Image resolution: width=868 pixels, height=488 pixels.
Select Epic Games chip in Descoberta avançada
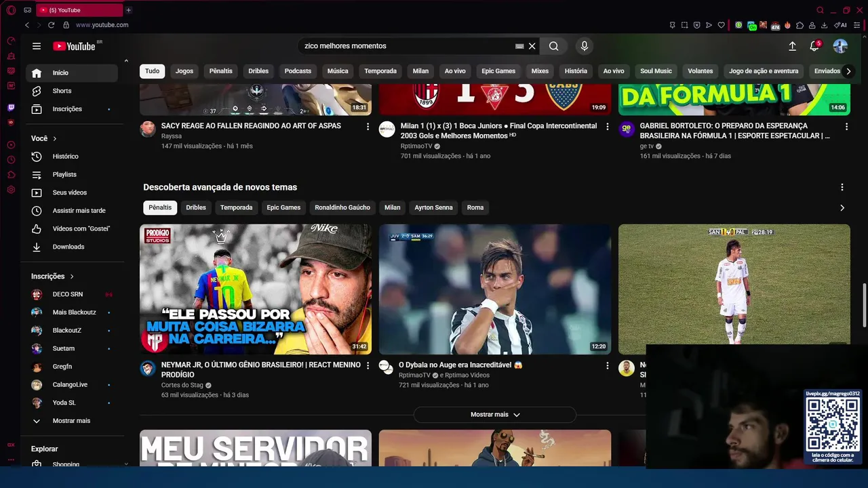coord(283,207)
